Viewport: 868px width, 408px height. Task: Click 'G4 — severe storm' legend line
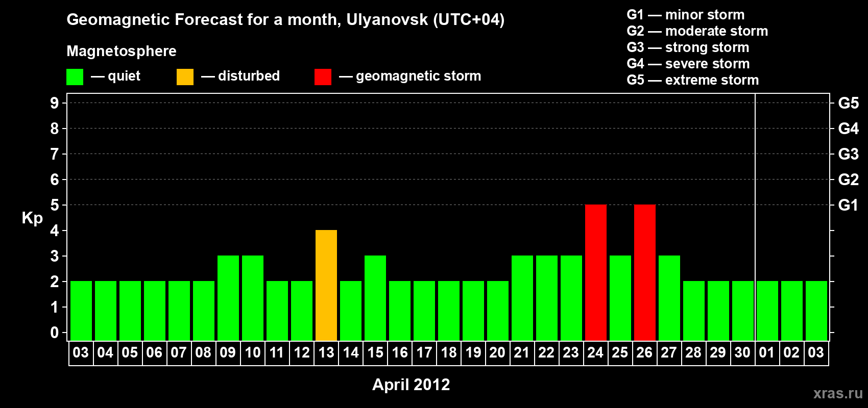click(688, 64)
